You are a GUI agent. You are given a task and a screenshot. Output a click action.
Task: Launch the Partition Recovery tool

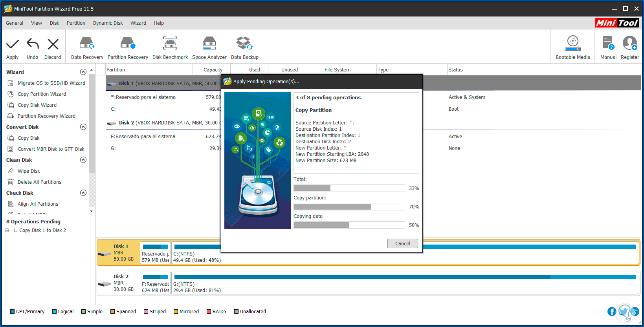click(128, 44)
